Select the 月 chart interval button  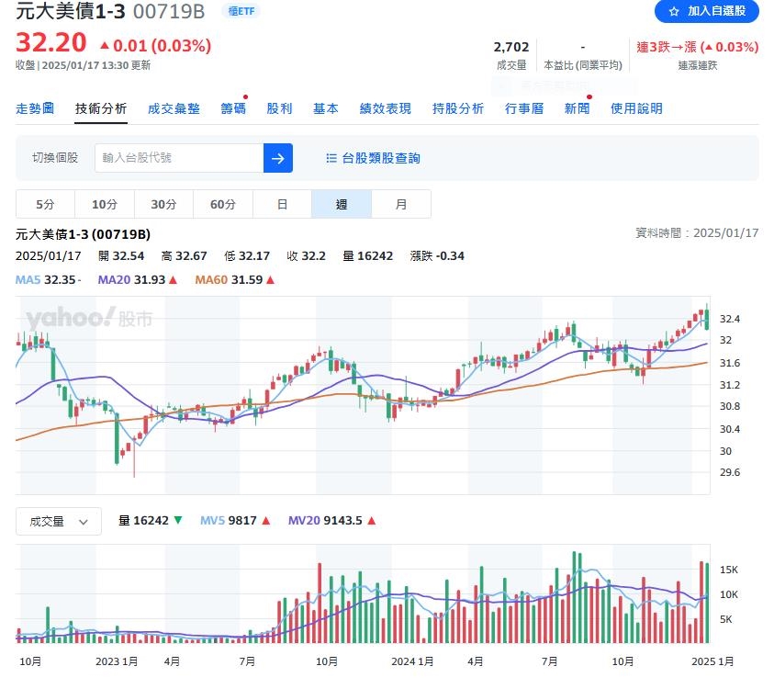tap(401, 204)
